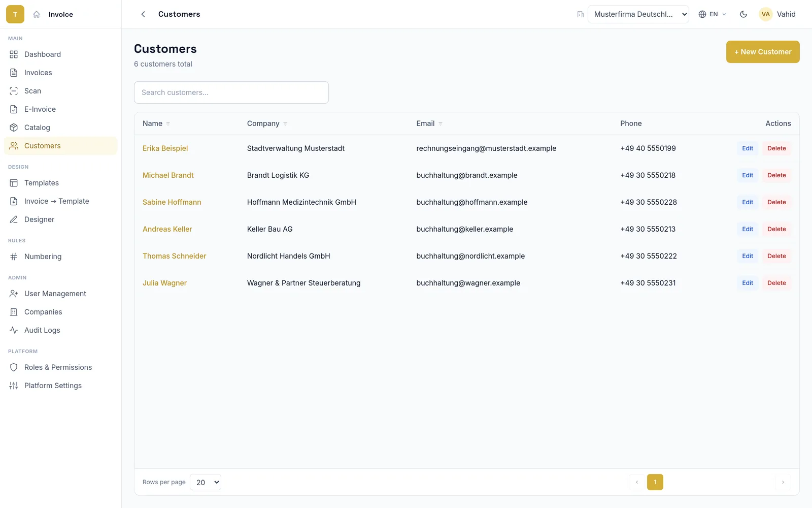Open the E-Invoice sidebar icon
The width and height of the screenshot is (812, 508).
14,109
